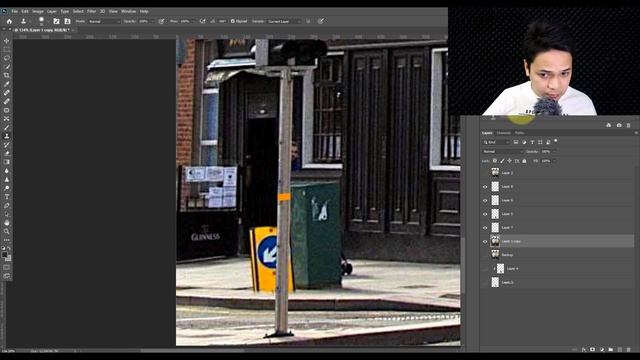Screen dimensions: 640x360
Task: Open options bar Opacity dropdown arrow
Action: [x=152, y=21]
